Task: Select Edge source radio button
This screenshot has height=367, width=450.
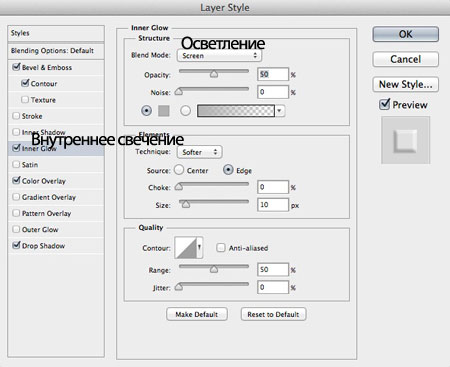Action: (x=228, y=170)
